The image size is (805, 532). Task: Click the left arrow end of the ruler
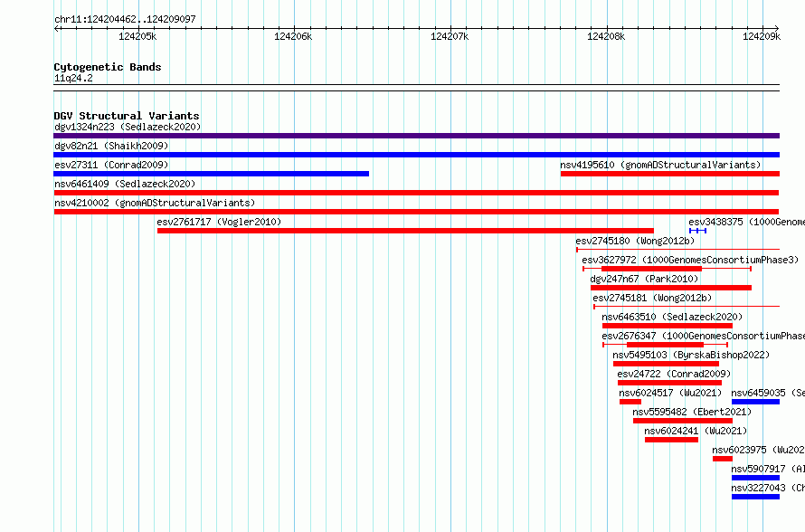[x=56, y=28]
